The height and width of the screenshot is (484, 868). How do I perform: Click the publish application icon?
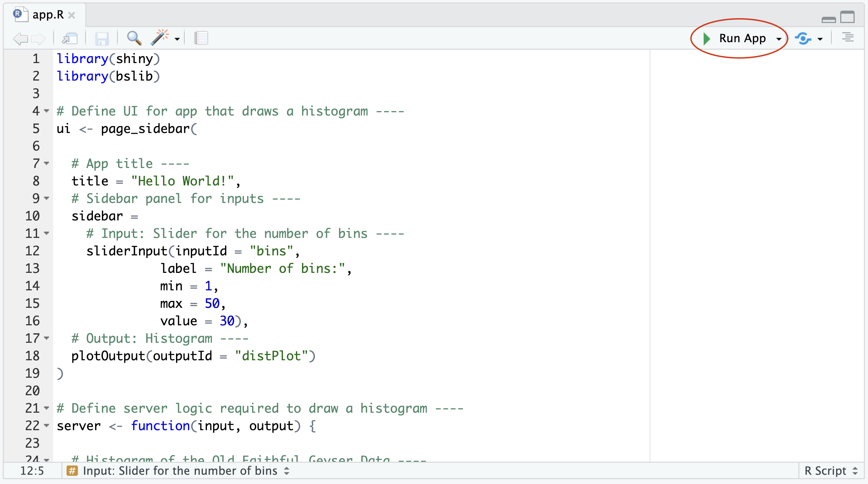click(x=803, y=38)
